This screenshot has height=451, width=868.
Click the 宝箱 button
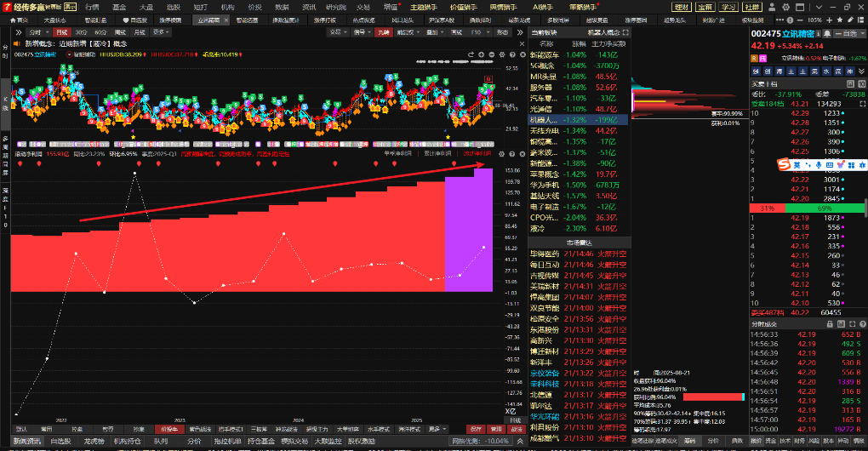[705, 7]
